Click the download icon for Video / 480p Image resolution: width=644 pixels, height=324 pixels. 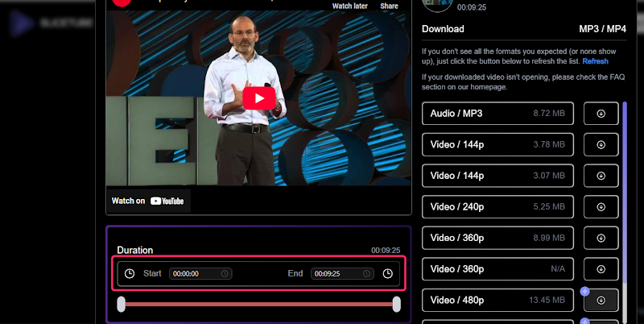pos(601,300)
